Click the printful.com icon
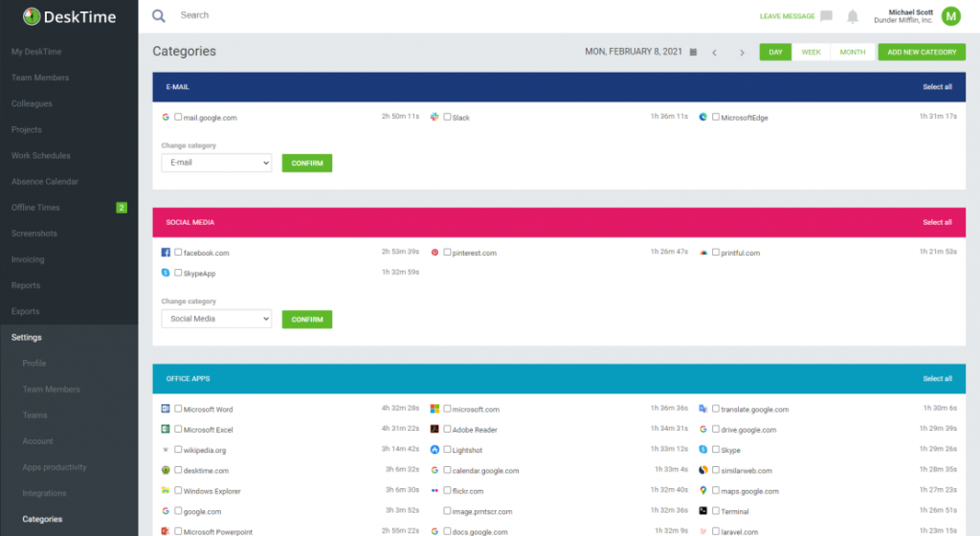The width and height of the screenshot is (980, 536). (703, 253)
